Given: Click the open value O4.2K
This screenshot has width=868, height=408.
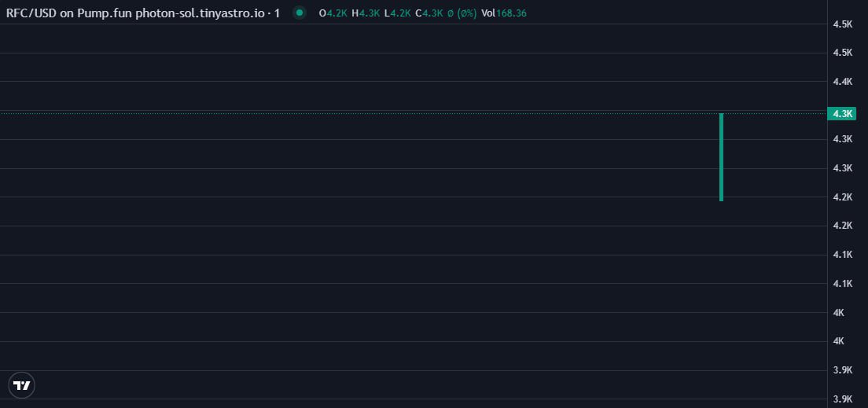Looking at the screenshot, I should [x=333, y=13].
